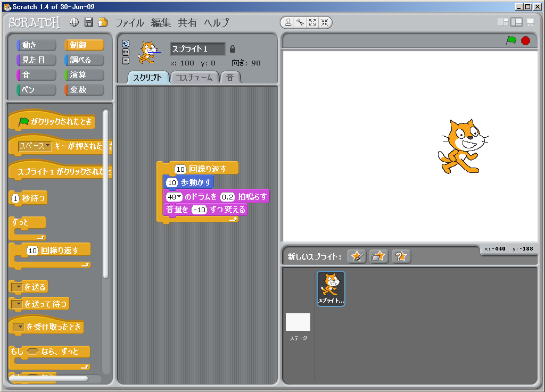Select the スプライト1 sprite thumbnail

pyautogui.click(x=331, y=288)
